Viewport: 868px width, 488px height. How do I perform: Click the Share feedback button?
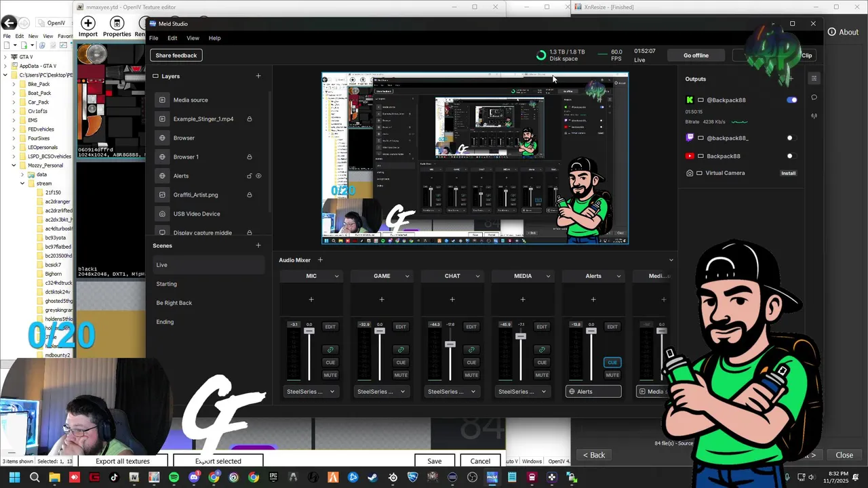176,55
